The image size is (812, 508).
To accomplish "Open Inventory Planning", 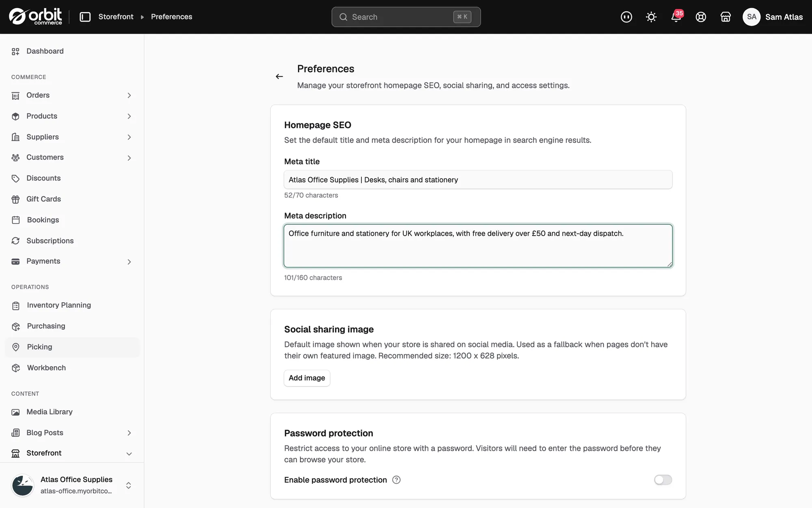I will tap(72, 305).
